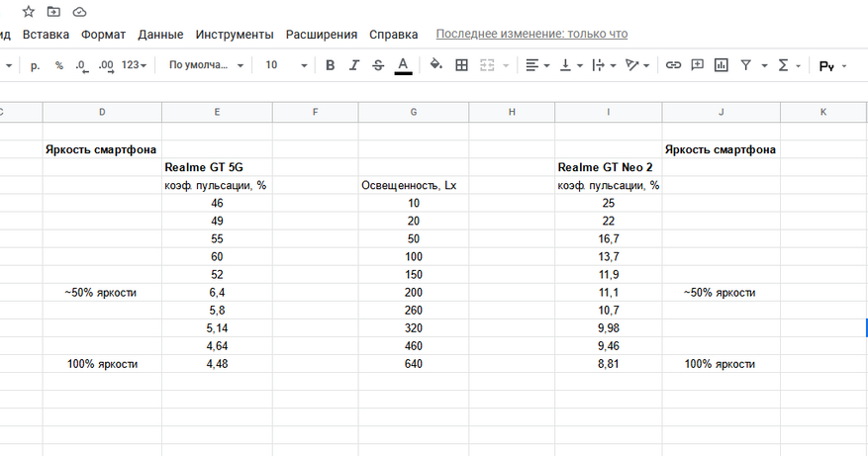Open text color picker

point(403,65)
